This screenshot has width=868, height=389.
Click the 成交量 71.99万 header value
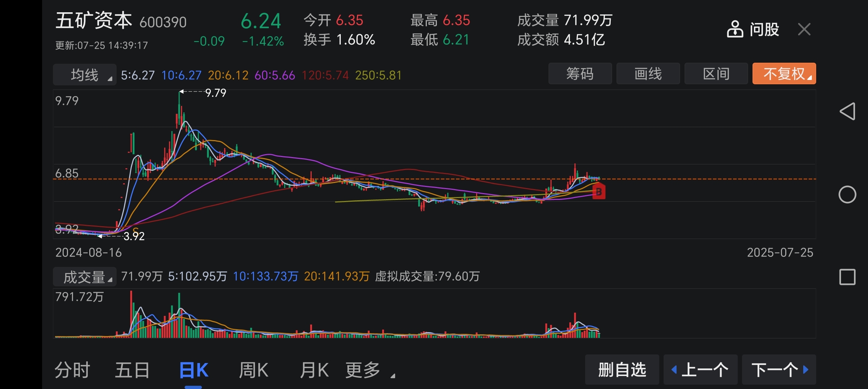[565, 20]
